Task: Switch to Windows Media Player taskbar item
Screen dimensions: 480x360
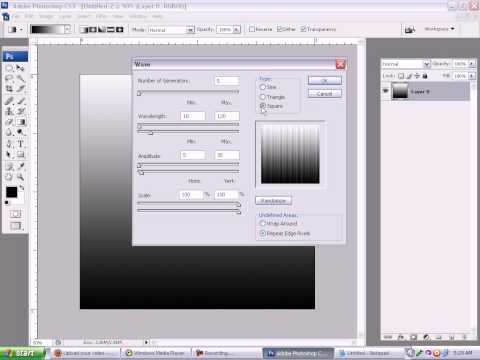Action: tap(156, 353)
